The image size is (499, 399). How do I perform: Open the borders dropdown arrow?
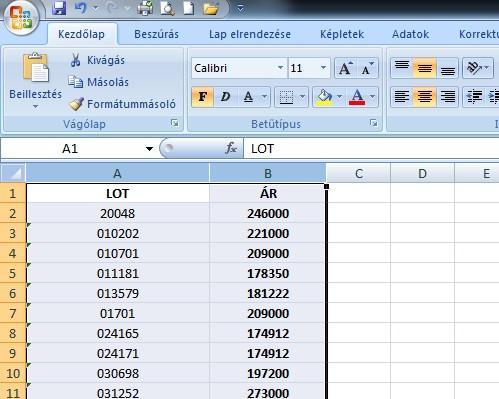click(303, 97)
